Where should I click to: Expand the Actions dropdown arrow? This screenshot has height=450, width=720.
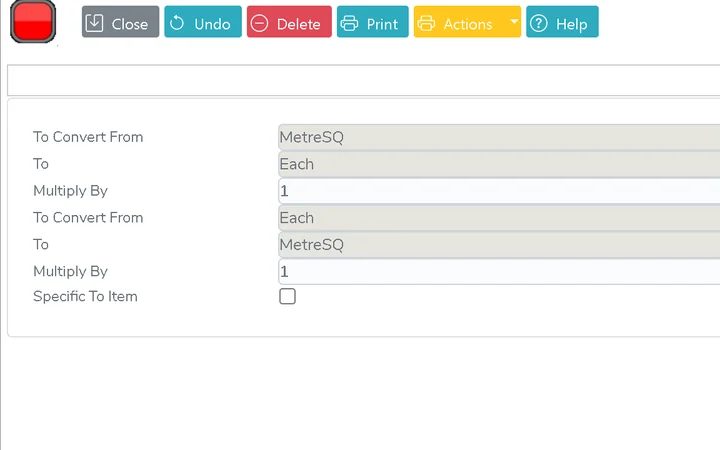pos(514,22)
